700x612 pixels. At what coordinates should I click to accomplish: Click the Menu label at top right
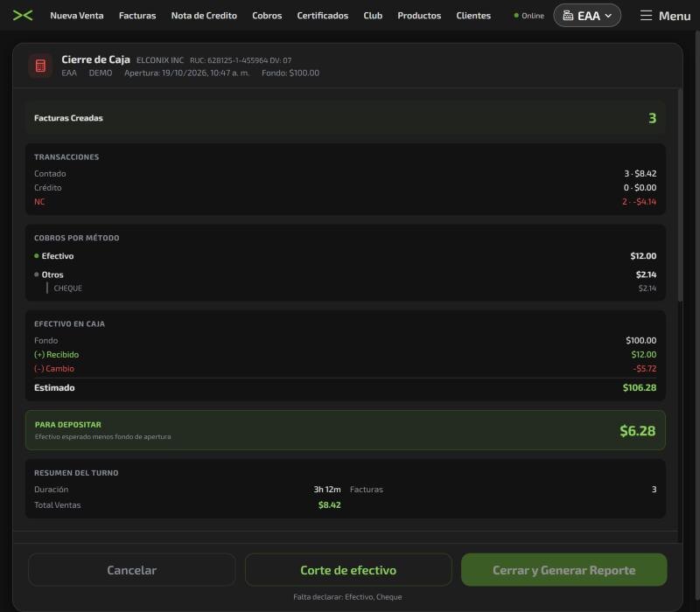tap(675, 16)
